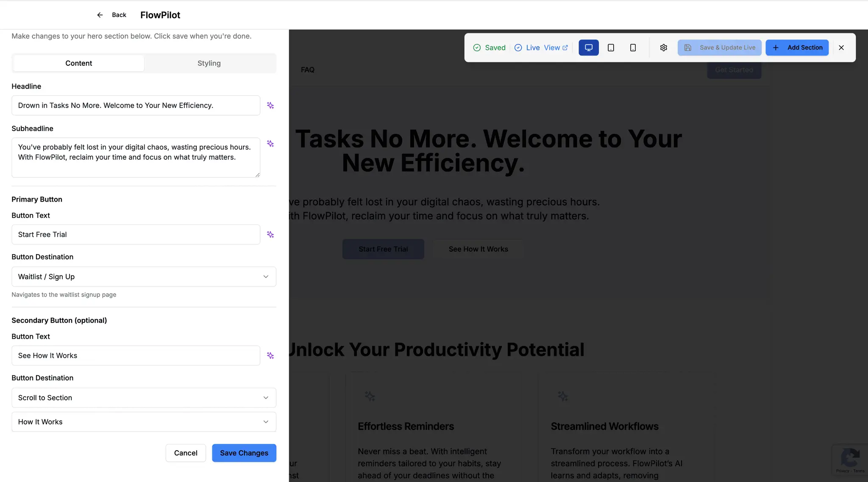Screen dimensions: 868x482
Task: Open the Scroll to Section dropdown
Action: pyautogui.click(x=144, y=398)
